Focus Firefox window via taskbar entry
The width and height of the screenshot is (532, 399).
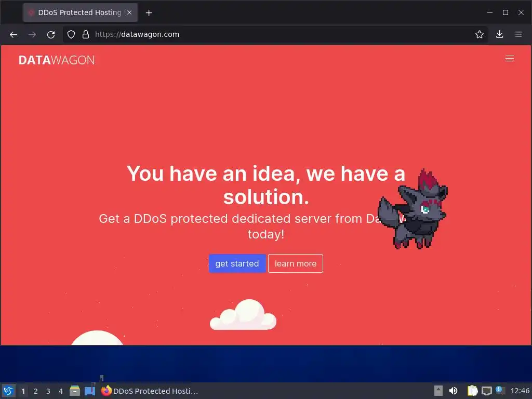tap(150, 391)
